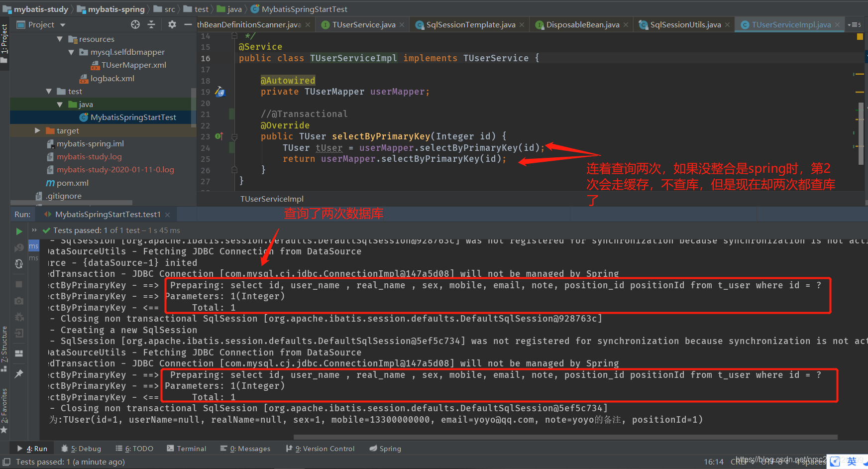Open Project panel settings gear
The image size is (868, 469).
pyautogui.click(x=172, y=24)
